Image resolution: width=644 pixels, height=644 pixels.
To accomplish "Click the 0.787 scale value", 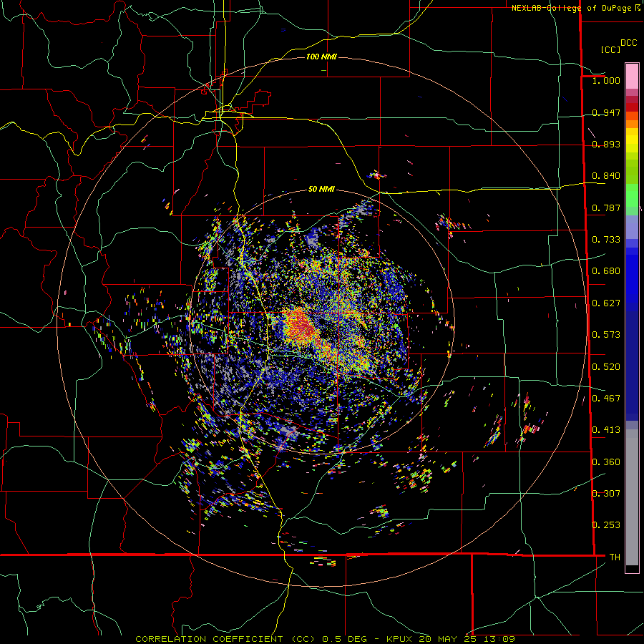I will [606, 208].
